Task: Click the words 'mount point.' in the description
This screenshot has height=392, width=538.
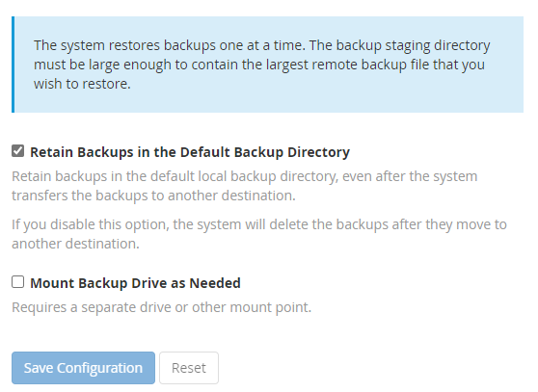Action: pos(270,307)
